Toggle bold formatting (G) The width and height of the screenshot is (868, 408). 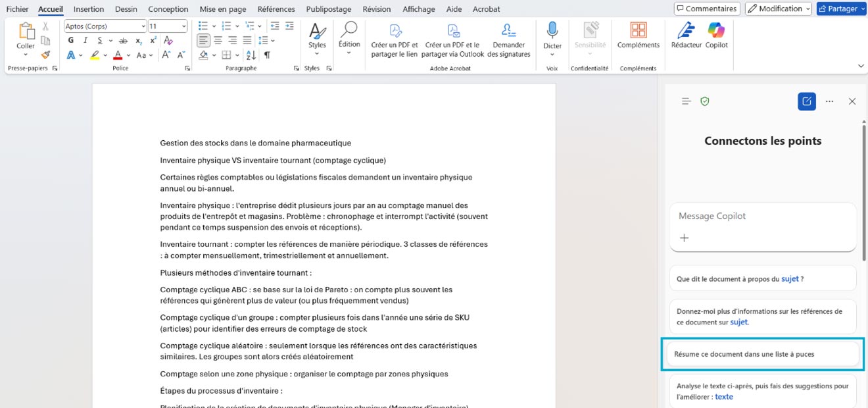click(70, 41)
